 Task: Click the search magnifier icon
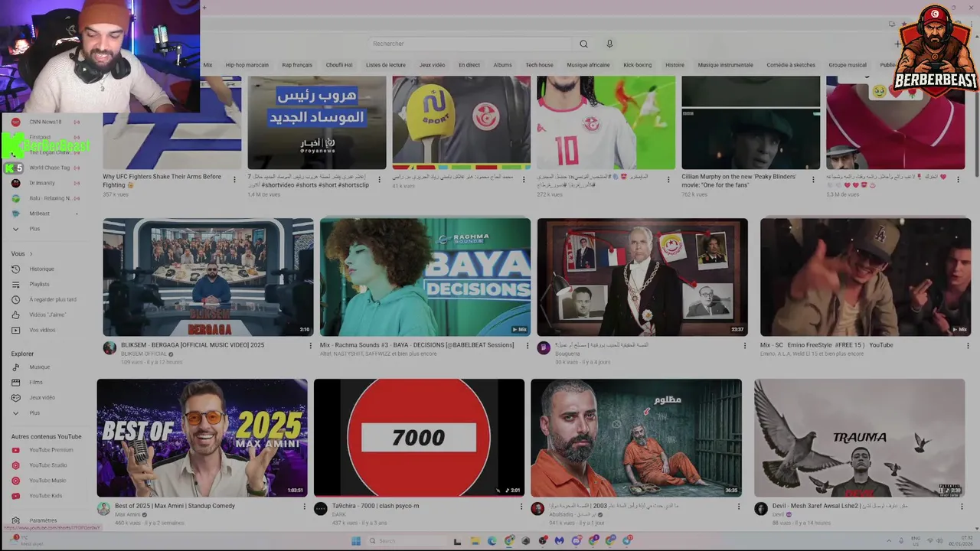coord(583,44)
